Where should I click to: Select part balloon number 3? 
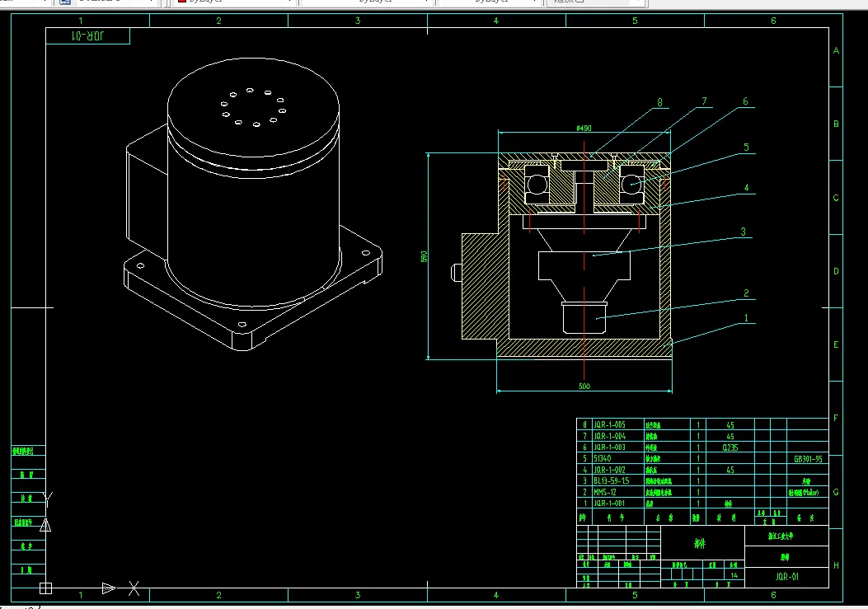(x=743, y=232)
